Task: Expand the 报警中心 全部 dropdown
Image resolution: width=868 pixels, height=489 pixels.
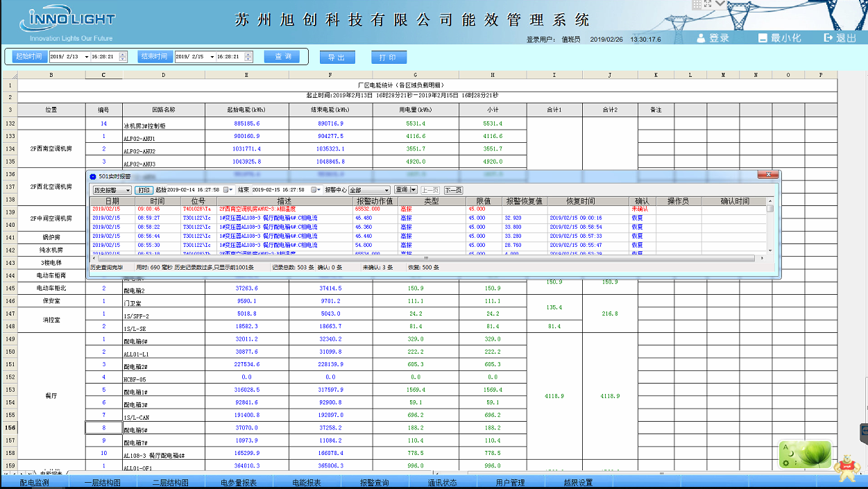Action: click(x=386, y=190)
